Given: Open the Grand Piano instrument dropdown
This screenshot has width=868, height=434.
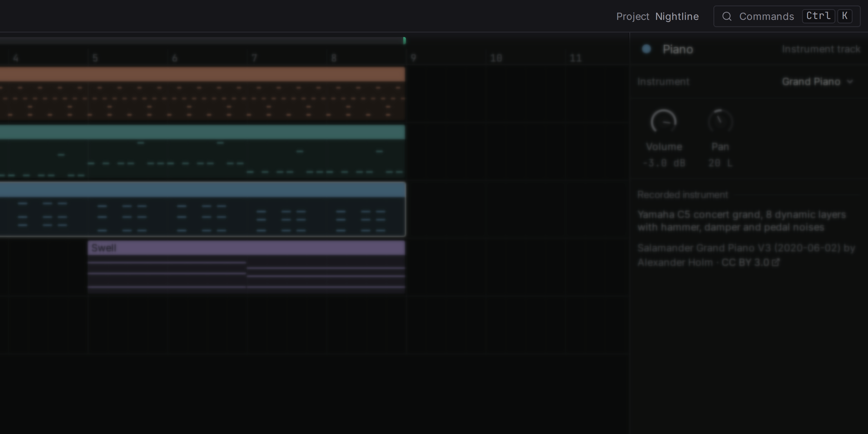Looking at the screenshot, I should coord(817,82).
